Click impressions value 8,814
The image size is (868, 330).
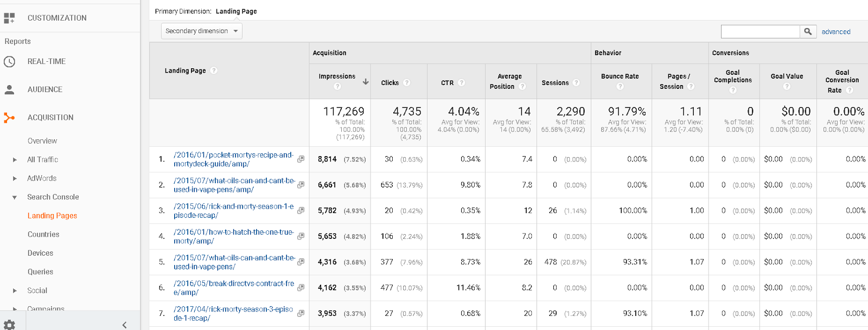[327, 159]
